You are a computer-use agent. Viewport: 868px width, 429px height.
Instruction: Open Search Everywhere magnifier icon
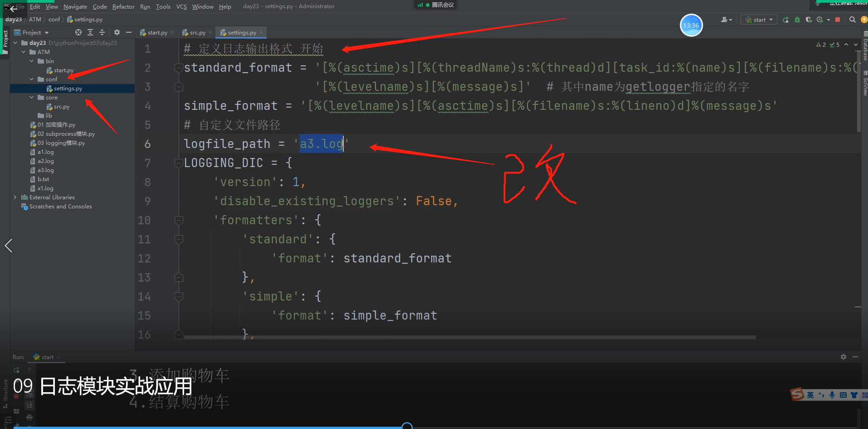point(853,20)
